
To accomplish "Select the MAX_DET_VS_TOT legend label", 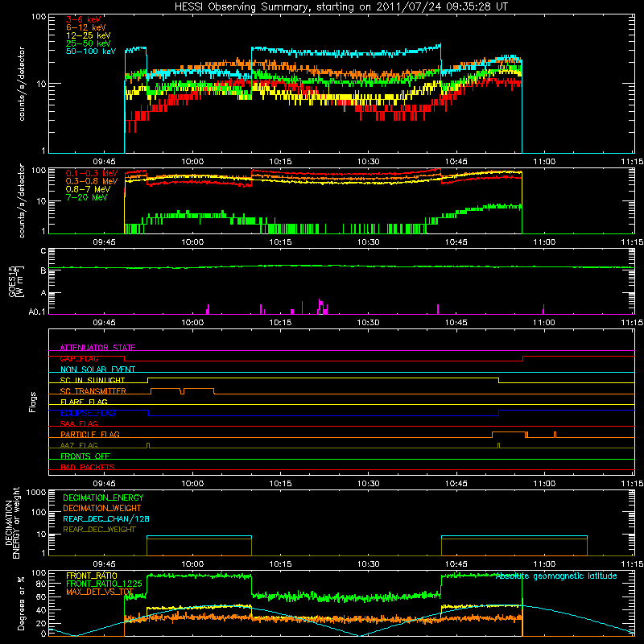I will pyautogui.click(x=100, y=592).
